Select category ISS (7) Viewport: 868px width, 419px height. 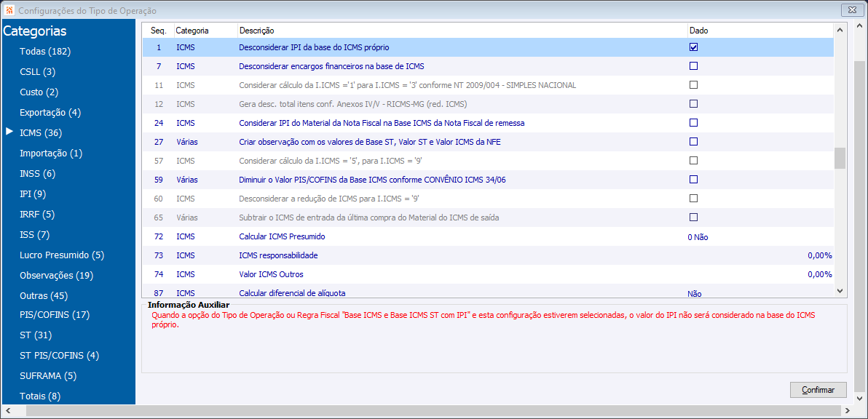click(x=34, y=234)
